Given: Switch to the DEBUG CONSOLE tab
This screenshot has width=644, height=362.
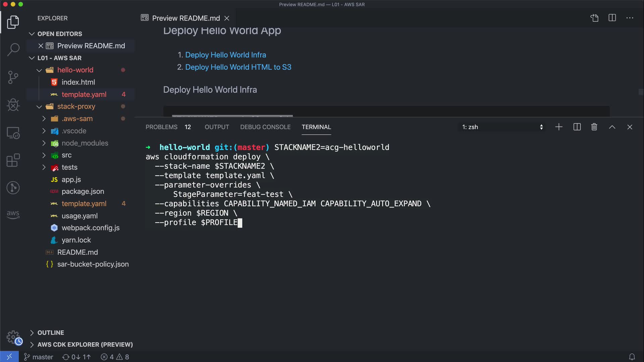Looking at the screenshot, I should (x=265, y=127).
